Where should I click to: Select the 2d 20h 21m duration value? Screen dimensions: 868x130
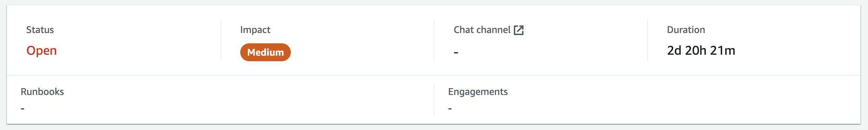701,51
